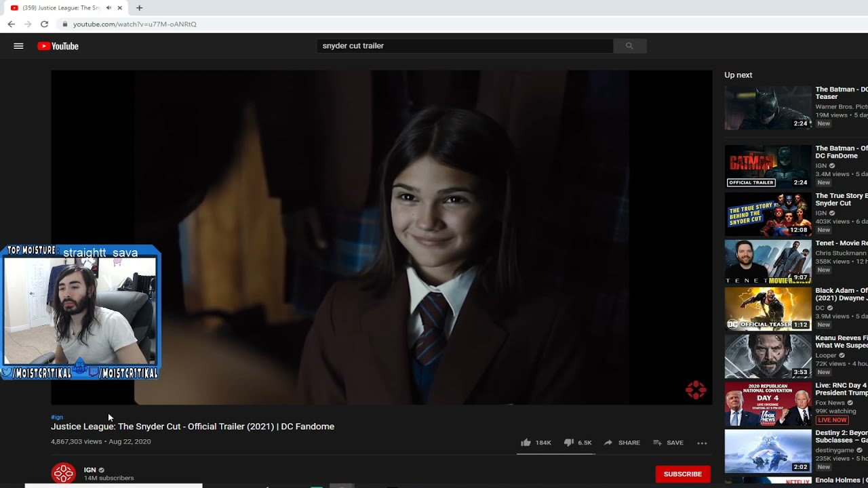
Task: Reload the YouTube page
Action: pyautogui.click(x=44, y=24)
